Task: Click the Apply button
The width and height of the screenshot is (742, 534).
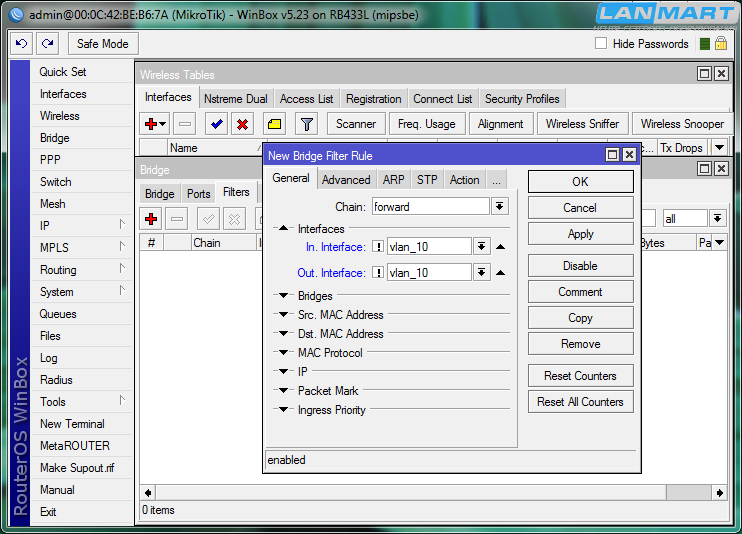Action: coord(581,233)
